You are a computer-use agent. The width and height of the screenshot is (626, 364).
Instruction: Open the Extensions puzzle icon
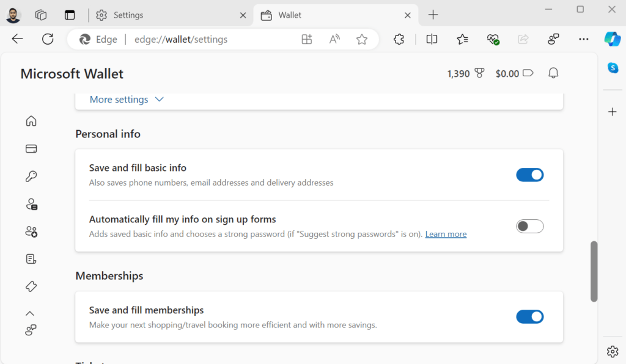399,39
